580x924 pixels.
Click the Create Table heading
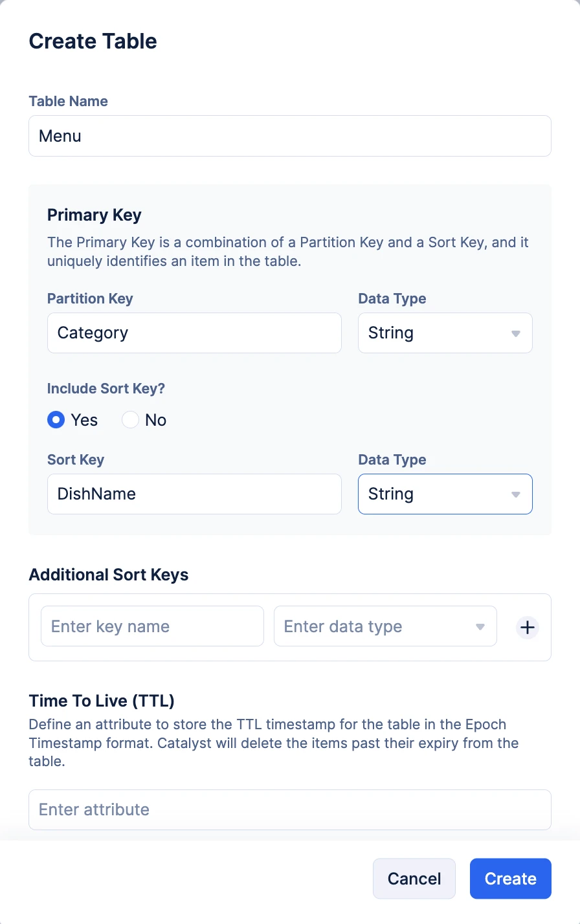coord(93,41)
